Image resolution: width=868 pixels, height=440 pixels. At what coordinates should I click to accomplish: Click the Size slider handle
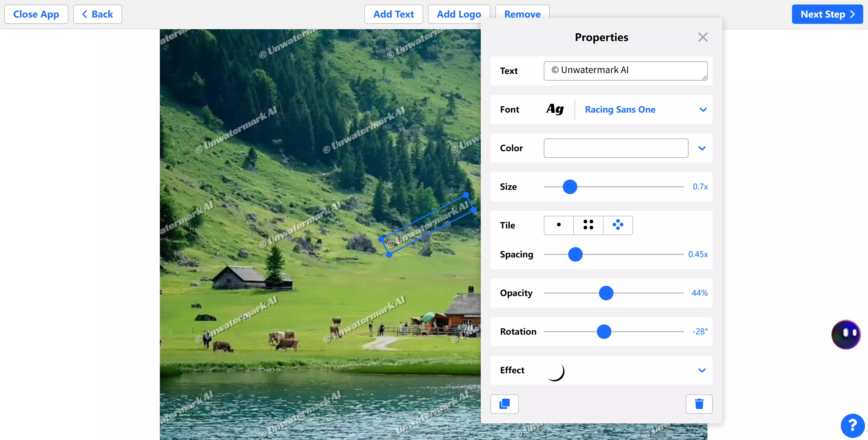(570, 187)
